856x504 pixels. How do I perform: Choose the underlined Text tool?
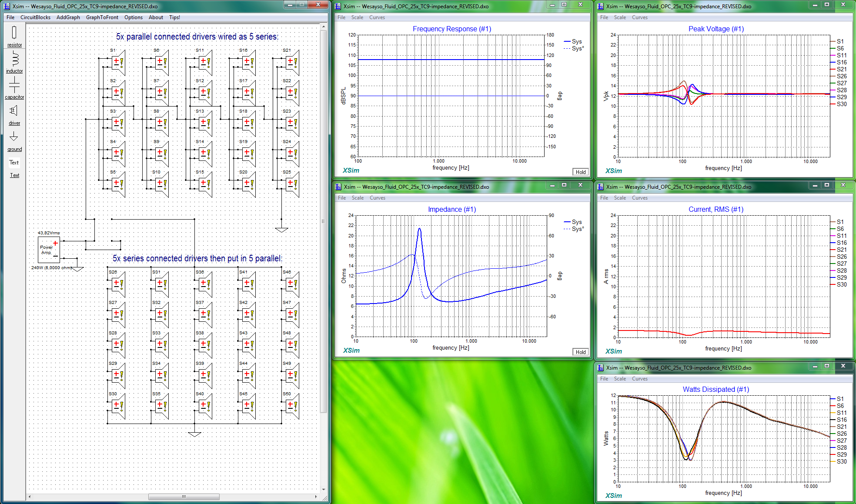[x=14, y=175]
